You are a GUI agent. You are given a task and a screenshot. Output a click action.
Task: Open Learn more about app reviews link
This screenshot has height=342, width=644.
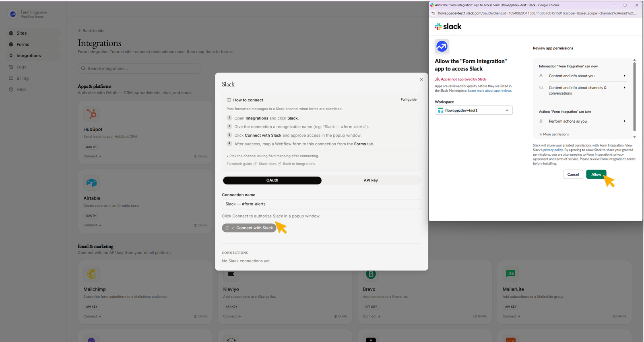point(490,91)
